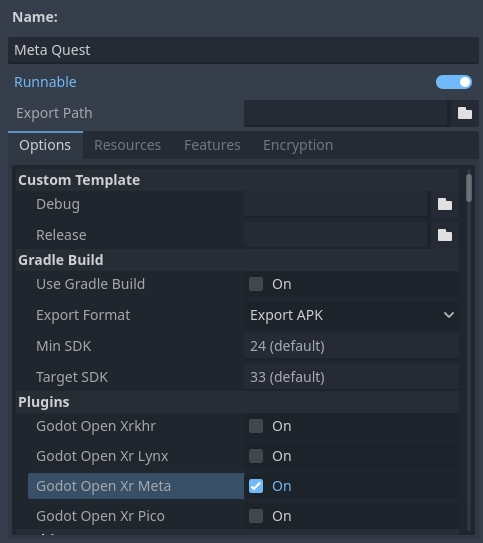The image size is (483, 543).
Task: Click the Target SDK input field
Action: point(351,377)
